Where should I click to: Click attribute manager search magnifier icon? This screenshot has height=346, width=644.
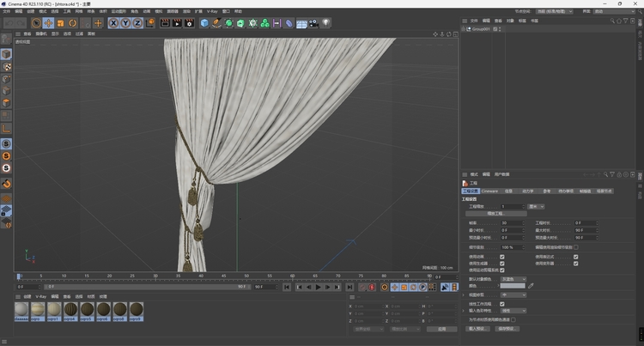(605, 174)
